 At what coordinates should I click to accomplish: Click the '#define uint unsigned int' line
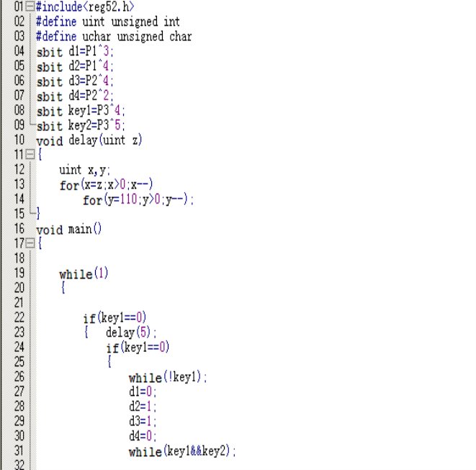[x=108, y=22]
